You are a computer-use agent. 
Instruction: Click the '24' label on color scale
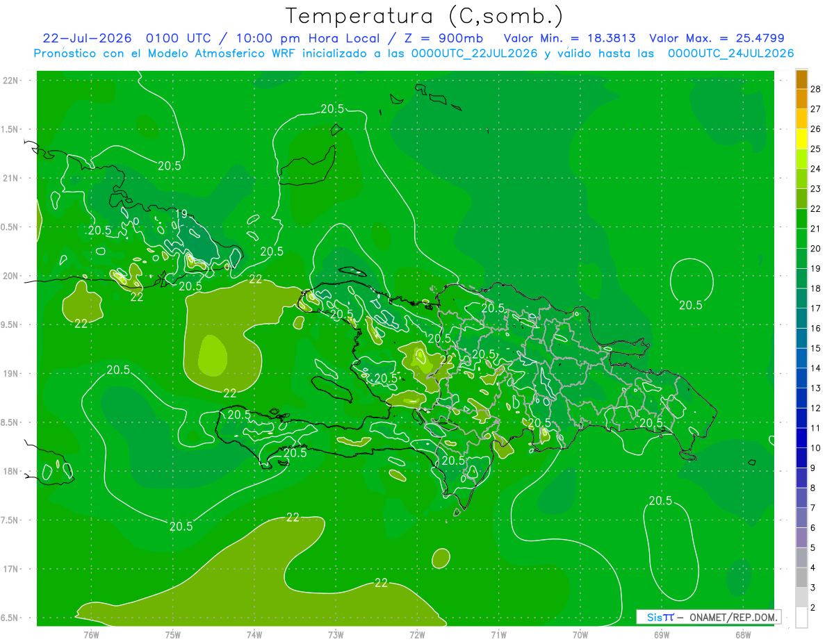point(815,169)
